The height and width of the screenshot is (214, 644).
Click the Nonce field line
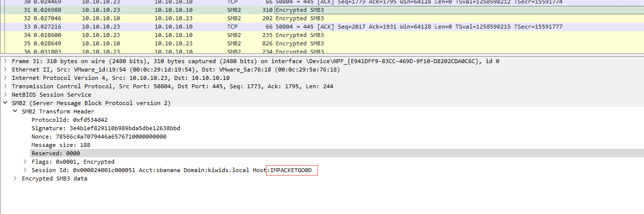[99, 137]
